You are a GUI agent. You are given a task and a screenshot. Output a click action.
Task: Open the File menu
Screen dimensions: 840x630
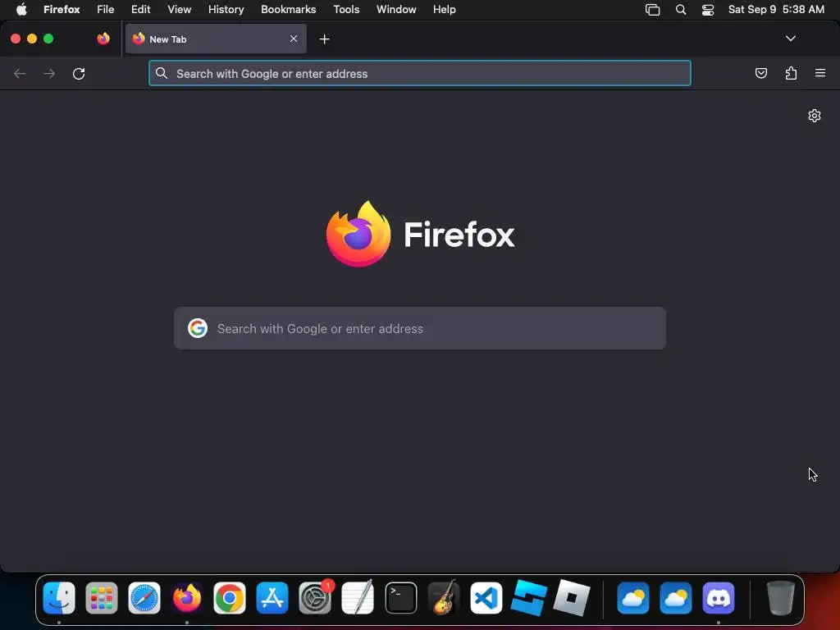click(106, 9)
